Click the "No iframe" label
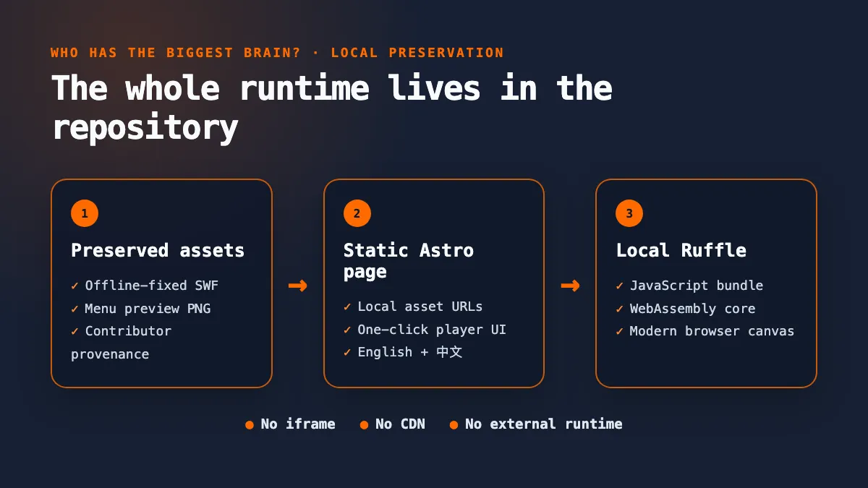Image resolution: width=868 pixels, height=488 pixels. [x=298, y=424]
